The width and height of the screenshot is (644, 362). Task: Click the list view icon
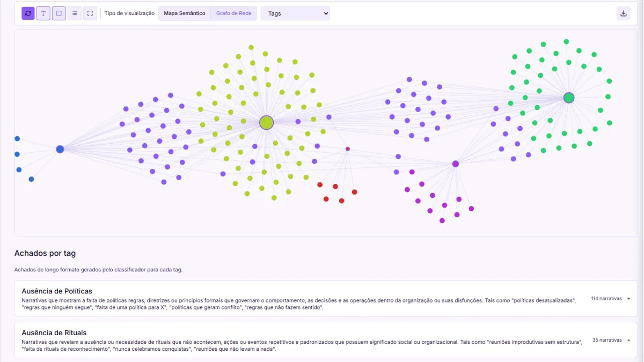75,13
